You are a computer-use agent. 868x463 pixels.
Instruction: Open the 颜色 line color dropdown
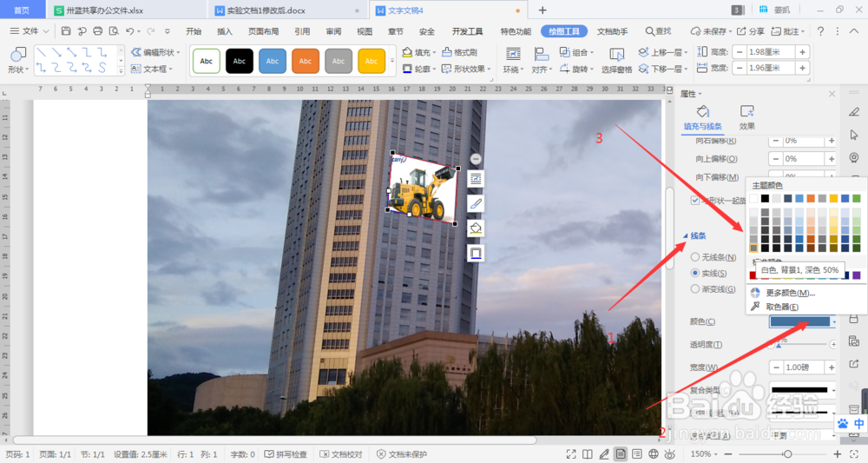click(803, 321)
